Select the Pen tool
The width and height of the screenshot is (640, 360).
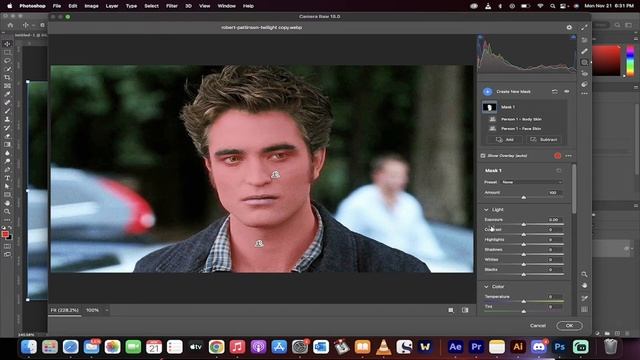tap(7, 169)
